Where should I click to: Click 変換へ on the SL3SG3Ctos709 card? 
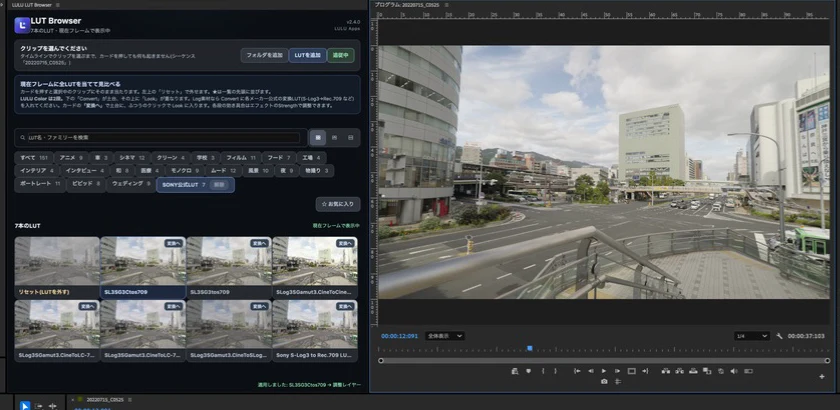[x=173, y=243]
